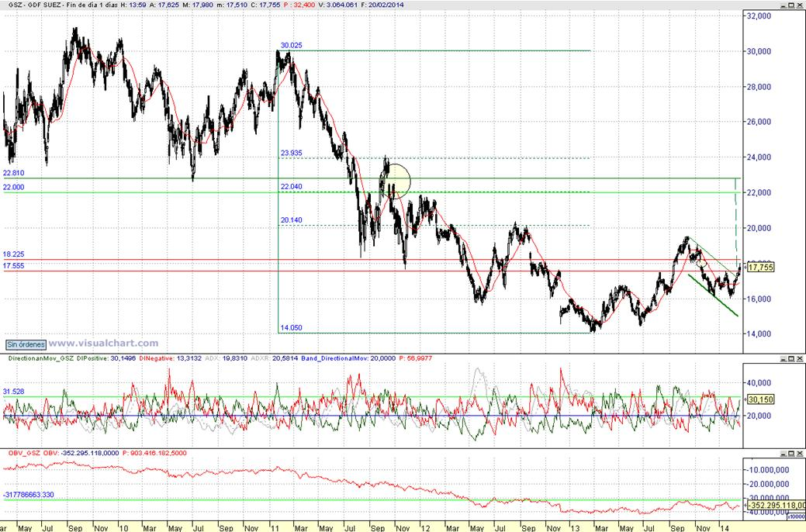The image size is (806, 532).
Task: Click the 30.025 high level label
Action: [x=291, y=45]
